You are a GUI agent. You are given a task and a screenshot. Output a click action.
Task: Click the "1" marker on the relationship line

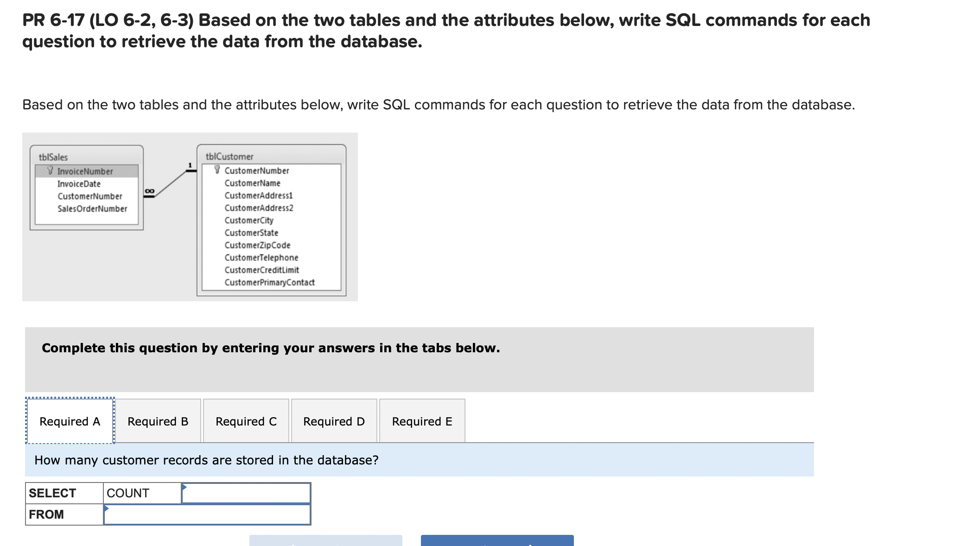coord(189,165)
